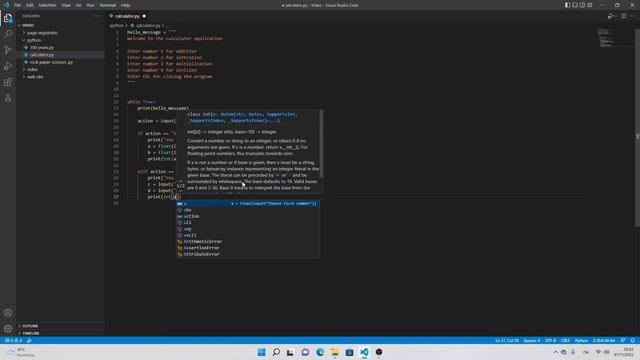Open the Testing flask view

tap(8, 98)
